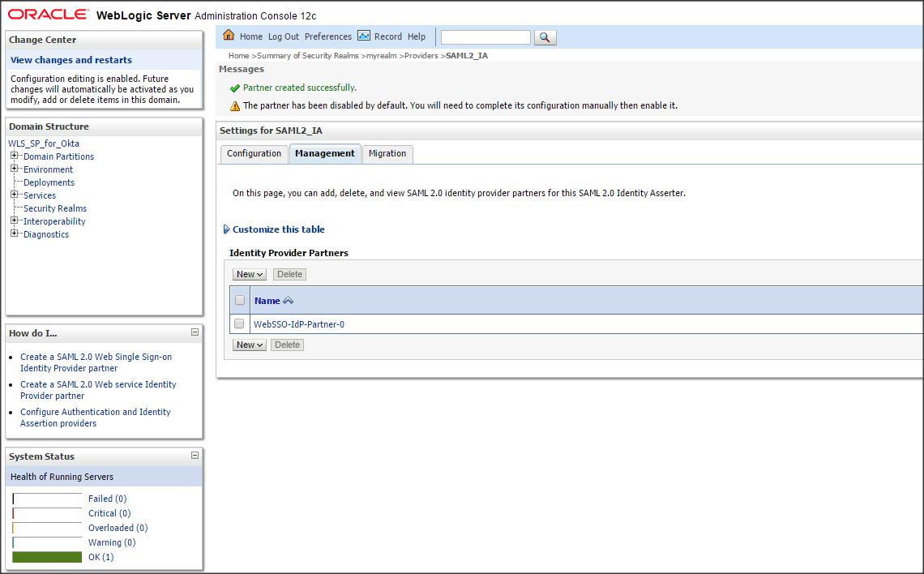The width and height of the screenshot is (924, 574).
Task: Click the Home text link in toolbar
Action: click(x=251, y=36)
